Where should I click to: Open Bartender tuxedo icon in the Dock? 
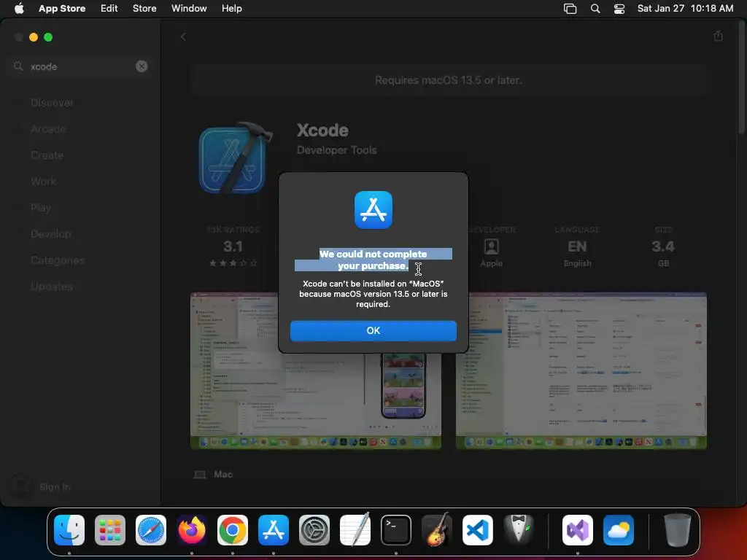point(519,529)
